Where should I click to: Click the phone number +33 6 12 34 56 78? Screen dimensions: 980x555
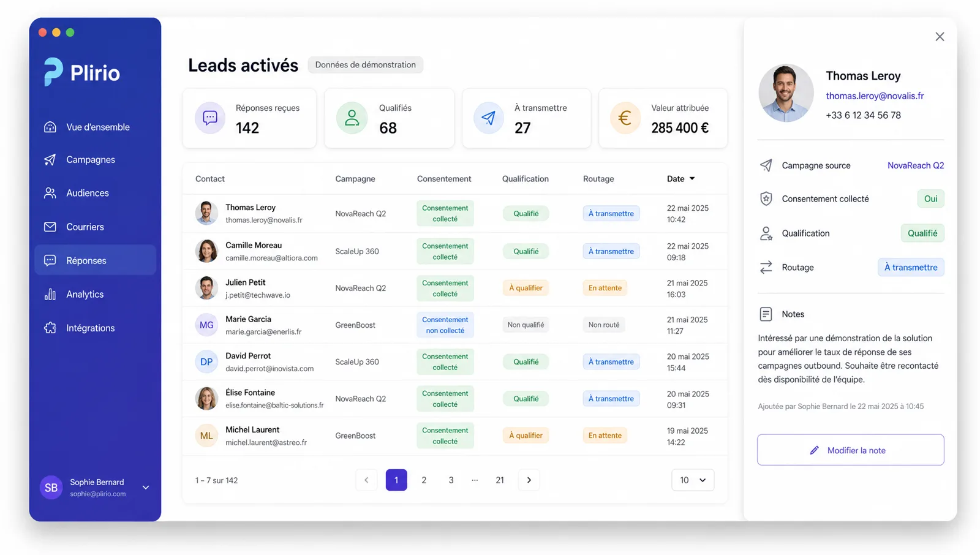pyautogui.click(x=863, y=115)
